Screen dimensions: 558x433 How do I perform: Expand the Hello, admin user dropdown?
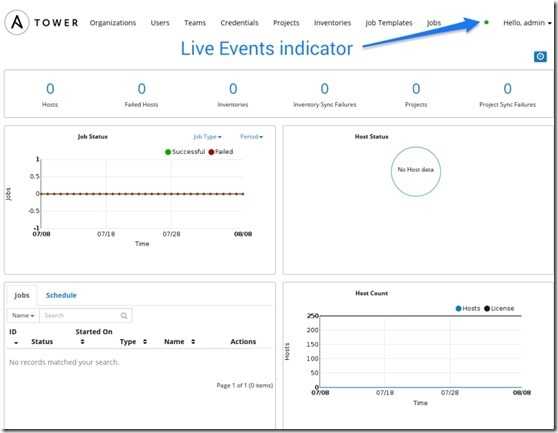[x=527, y=23]
